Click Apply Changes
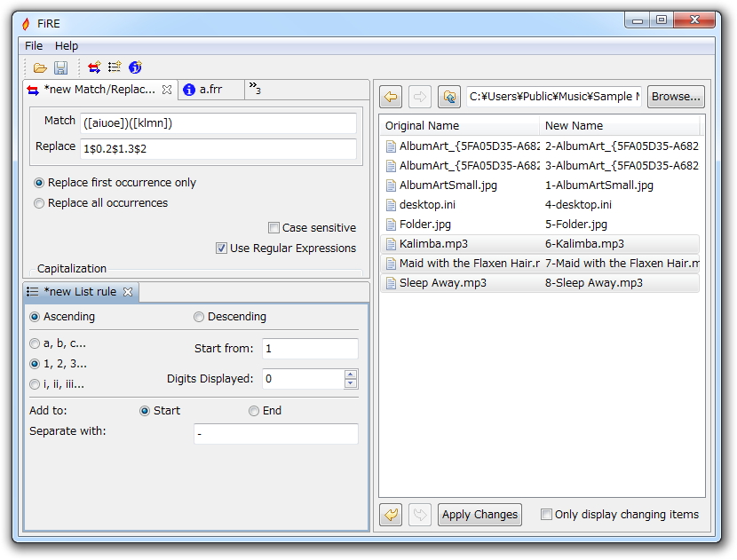This screenshot has height=560, width=737. click(479, 515)
